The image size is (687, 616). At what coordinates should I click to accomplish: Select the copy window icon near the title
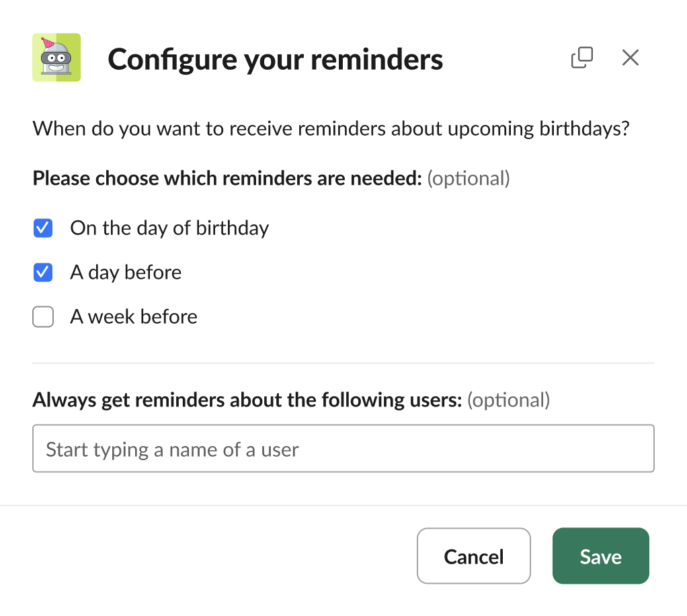(582, 58)
